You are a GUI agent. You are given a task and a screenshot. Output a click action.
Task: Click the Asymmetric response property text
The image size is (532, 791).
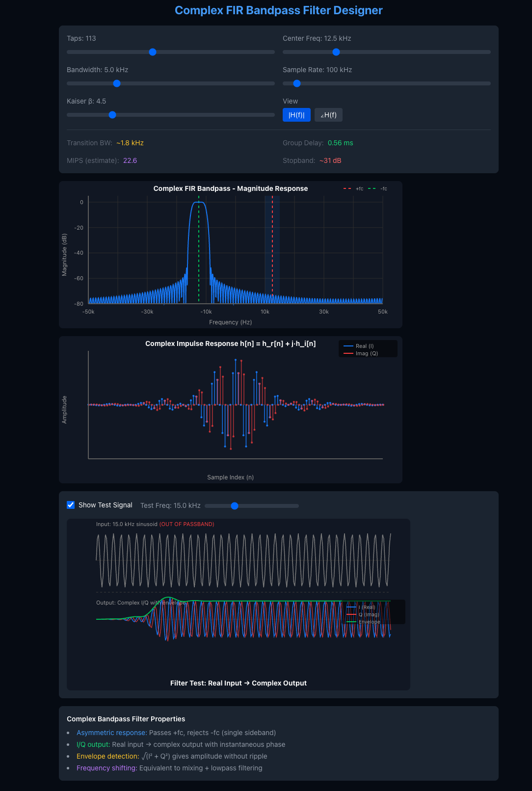click(112, 733)
